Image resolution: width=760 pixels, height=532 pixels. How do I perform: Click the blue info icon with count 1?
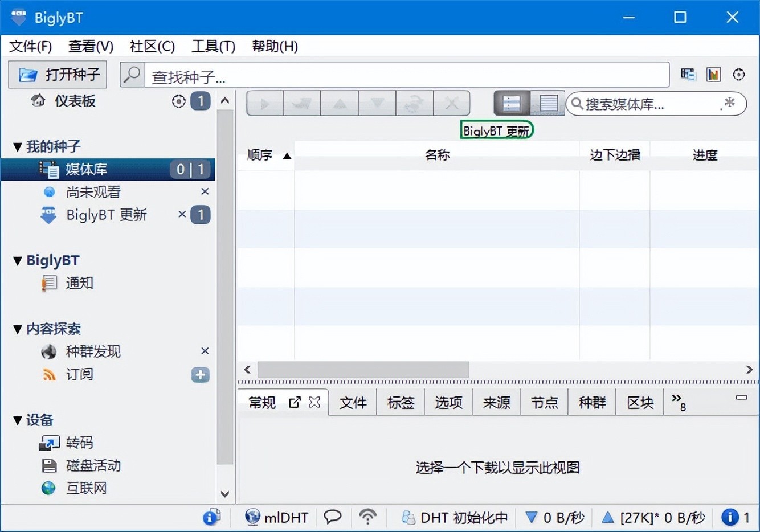pos(736,517)
